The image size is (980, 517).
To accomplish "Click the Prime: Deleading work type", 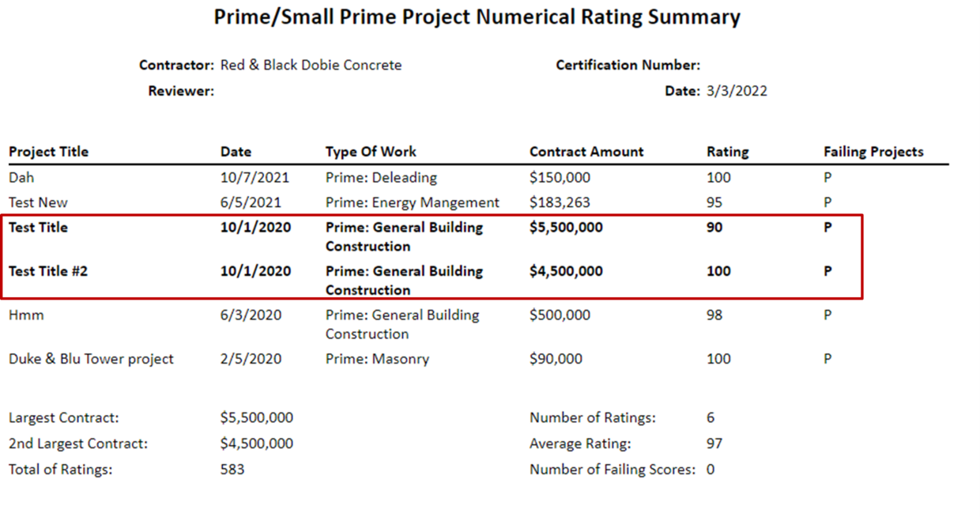I will tap(381, 177).
